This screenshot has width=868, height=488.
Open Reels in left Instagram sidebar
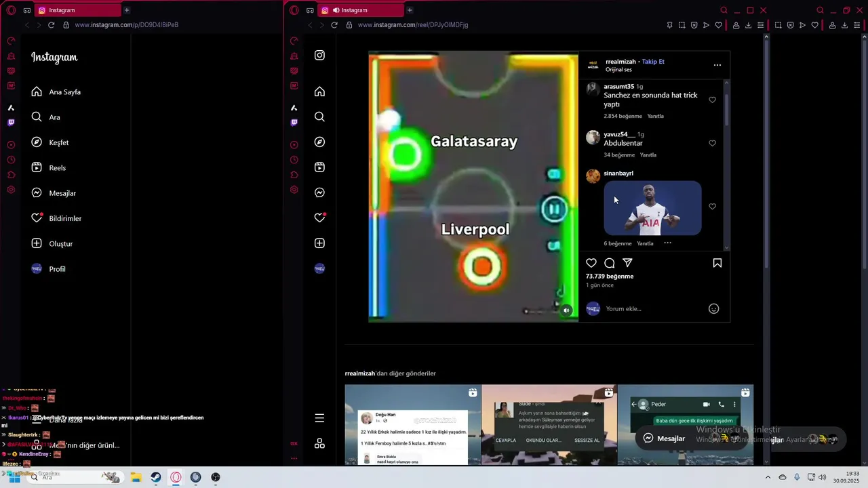(49, 167)
